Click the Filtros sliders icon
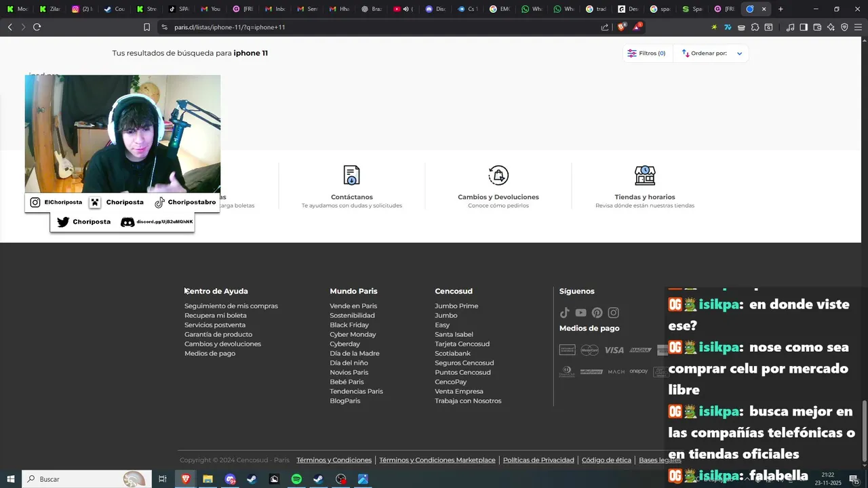This screenshot has width=868, height=488. [632, 53]
